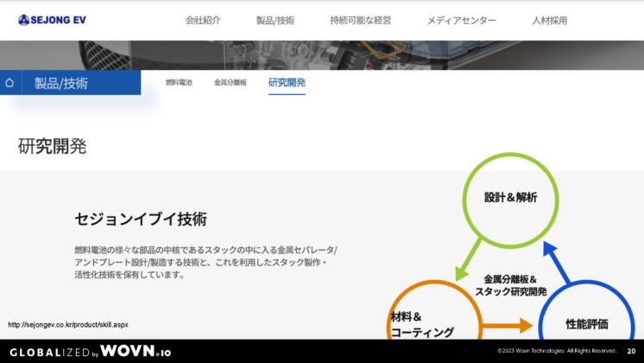
Task: Switch to the 燃料電池 tab
Action: click(x=179, y=82)
